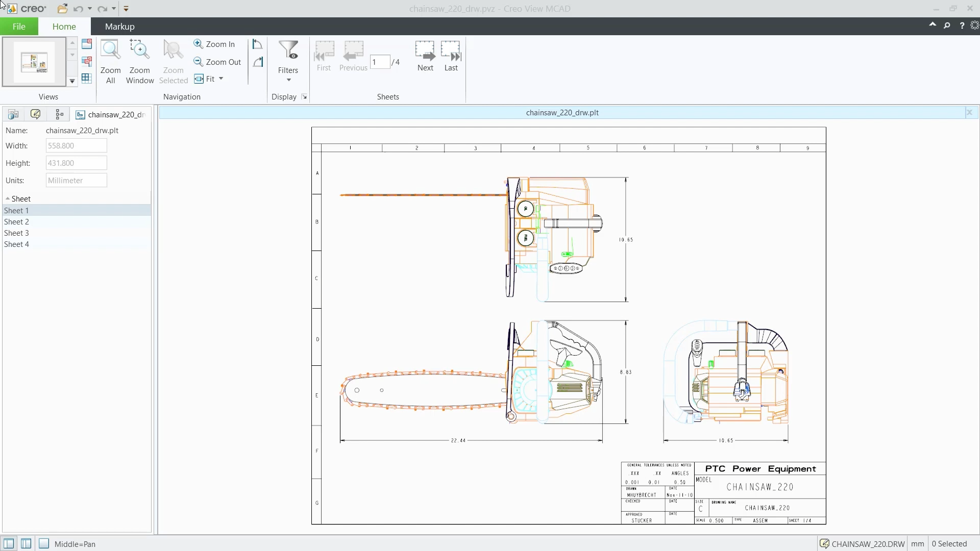Activate the Zoom Window tool
Image resolution: width=980 pixels, height=551 pixels.
pyautogui.click(x=140, y=62)
